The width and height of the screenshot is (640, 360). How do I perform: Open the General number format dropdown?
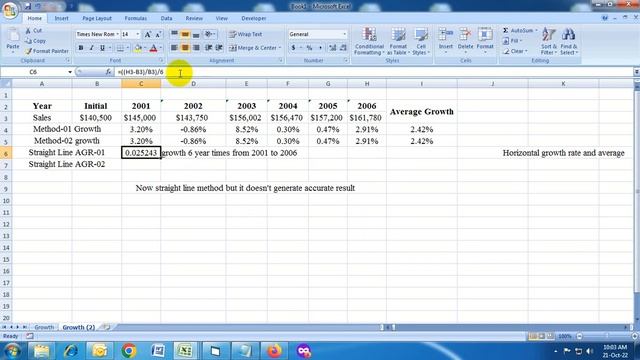[344, 34]
